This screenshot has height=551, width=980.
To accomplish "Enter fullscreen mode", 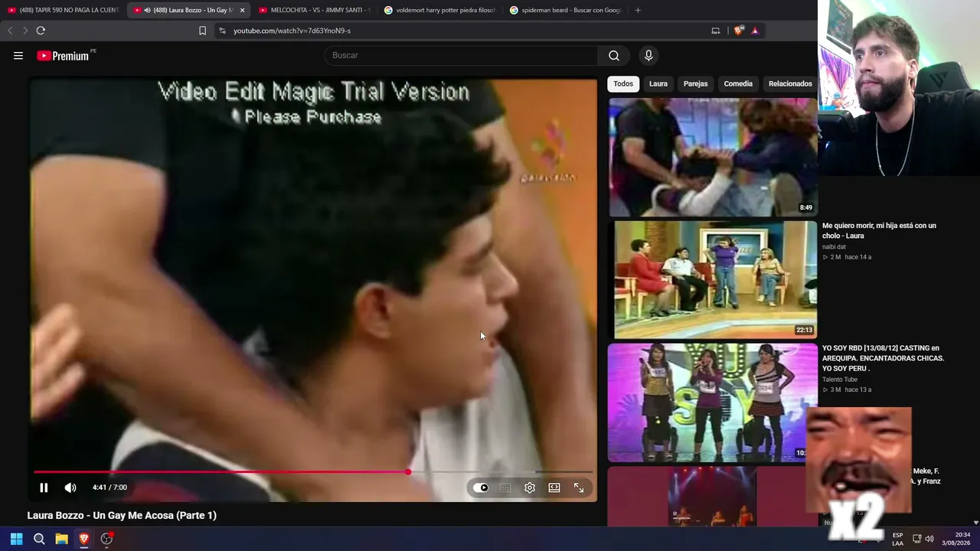I will click(579, 487).
